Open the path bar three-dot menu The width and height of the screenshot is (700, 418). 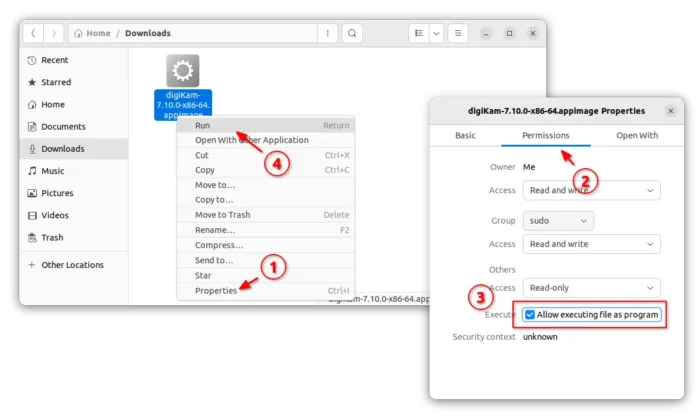click(328, 33)
